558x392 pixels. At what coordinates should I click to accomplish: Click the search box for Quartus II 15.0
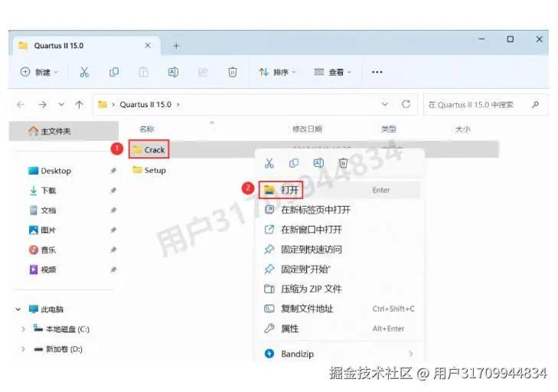click(485, 105)
